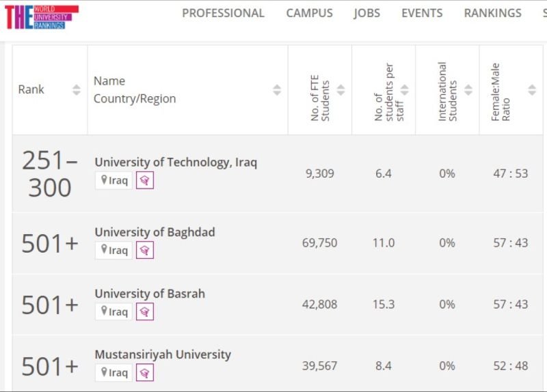Sort by students per staff column arrows

pos(404,89)
